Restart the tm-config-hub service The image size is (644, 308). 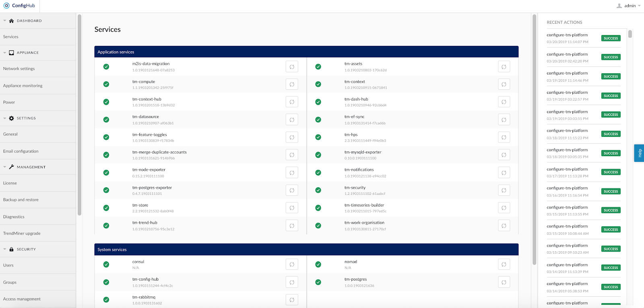[292, 282]
